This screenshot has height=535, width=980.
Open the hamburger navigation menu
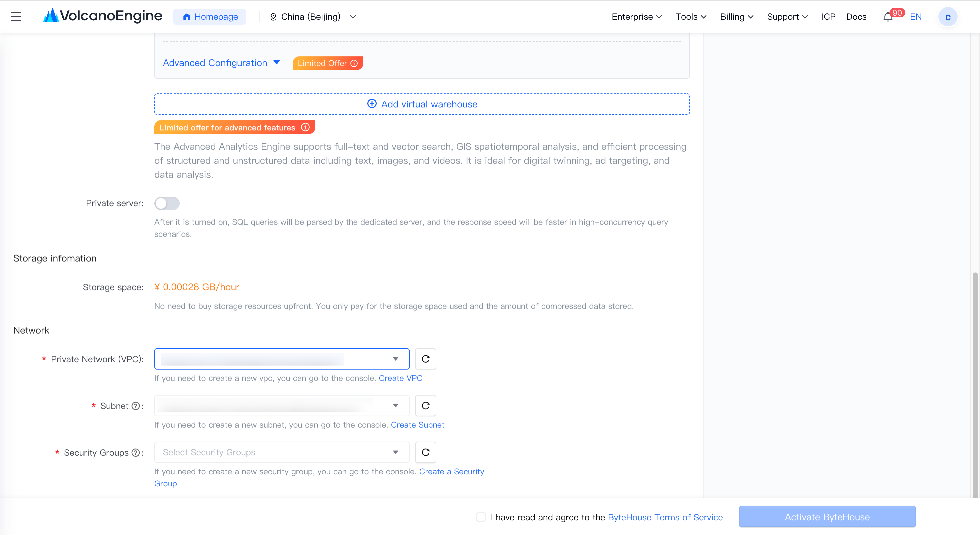[x=16, y=17]
